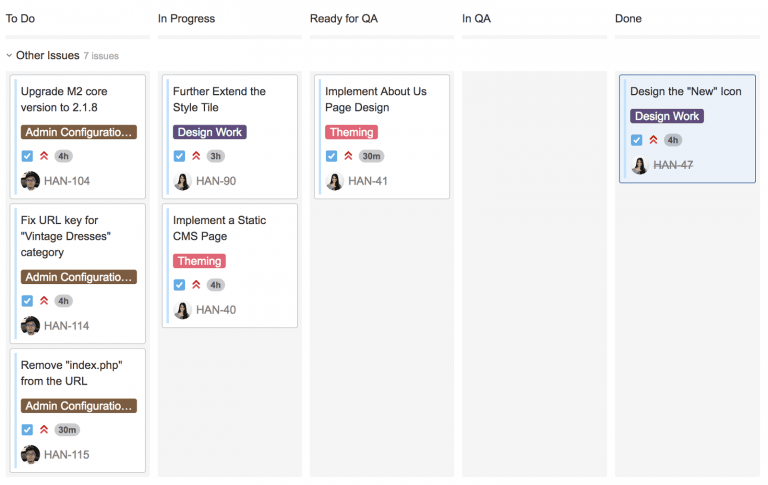The height and width of the screenshot is (485, 768).
Task: Click assignee avatar on HAN-90 card
Action: [x=182, y=181]
